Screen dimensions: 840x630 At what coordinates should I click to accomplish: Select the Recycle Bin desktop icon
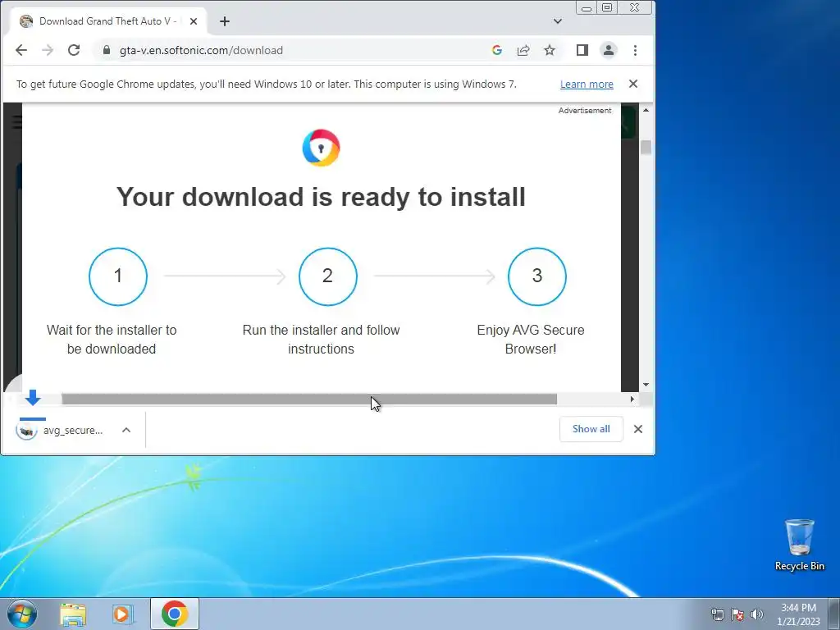pyautogui.click(x=799, y=545)
